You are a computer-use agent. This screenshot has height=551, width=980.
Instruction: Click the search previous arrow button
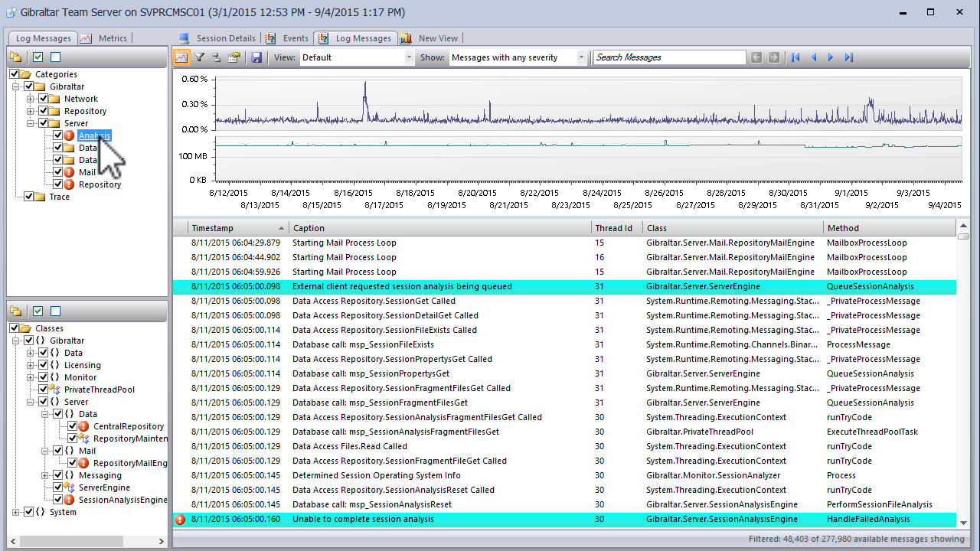click(756, 57)
